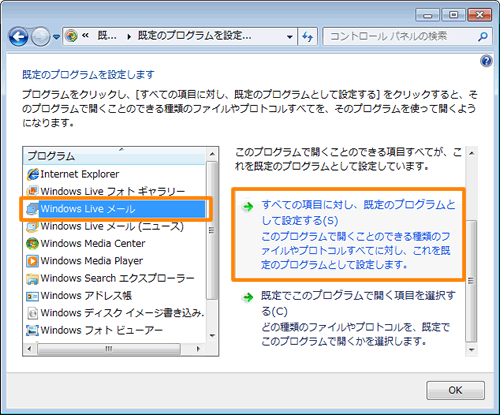Click green arrow beside 既定でこのプログラム link

248,297
